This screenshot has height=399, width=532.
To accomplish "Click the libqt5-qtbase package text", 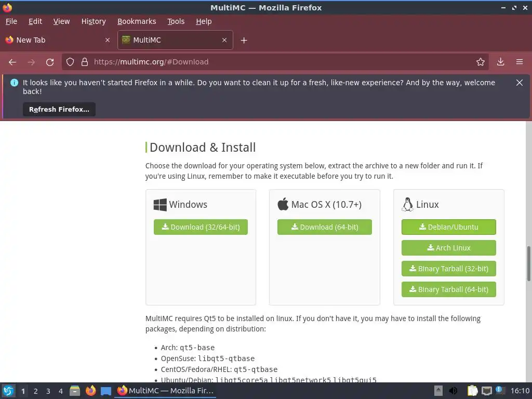I will pos(227,358).
